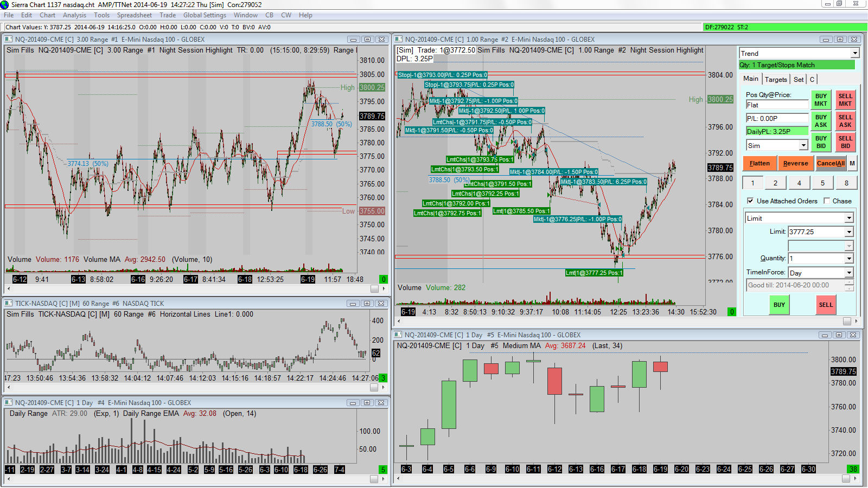The width and height of the screenshot is (868, 488).
Task: Click the M button beside CancelAll
Action: pyautogui.click(x=852, y=163)
